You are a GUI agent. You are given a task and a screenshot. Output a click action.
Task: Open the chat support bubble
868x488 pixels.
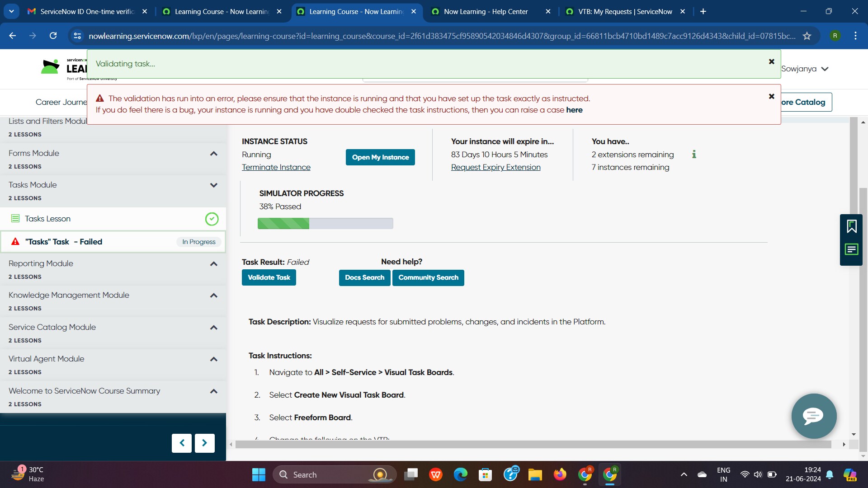[x=813, y=416]
